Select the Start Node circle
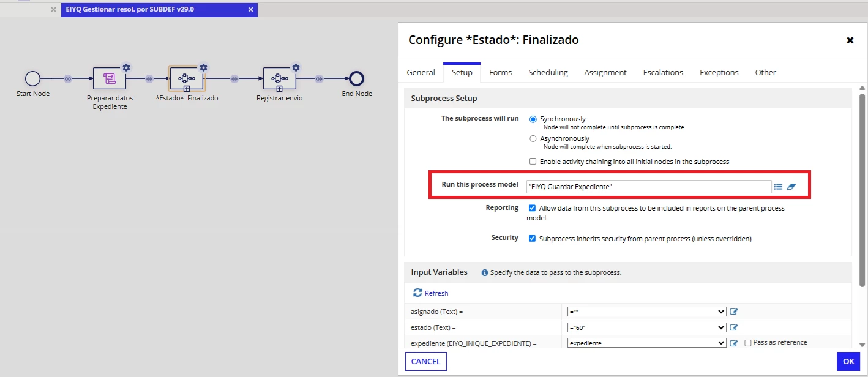This screenshot has width=868, height=377. 32,78
